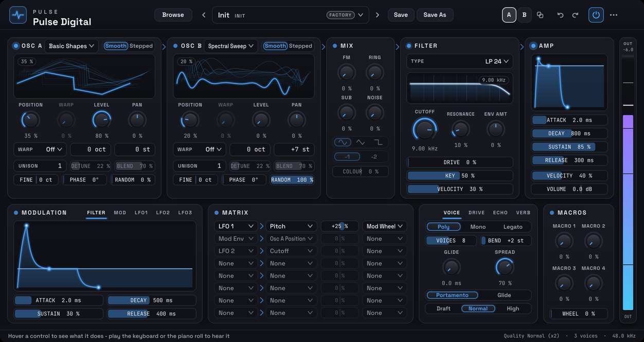Click the filter Cutoff knob
This screenshot has width=644, height=342.
[x=425, y=130]
